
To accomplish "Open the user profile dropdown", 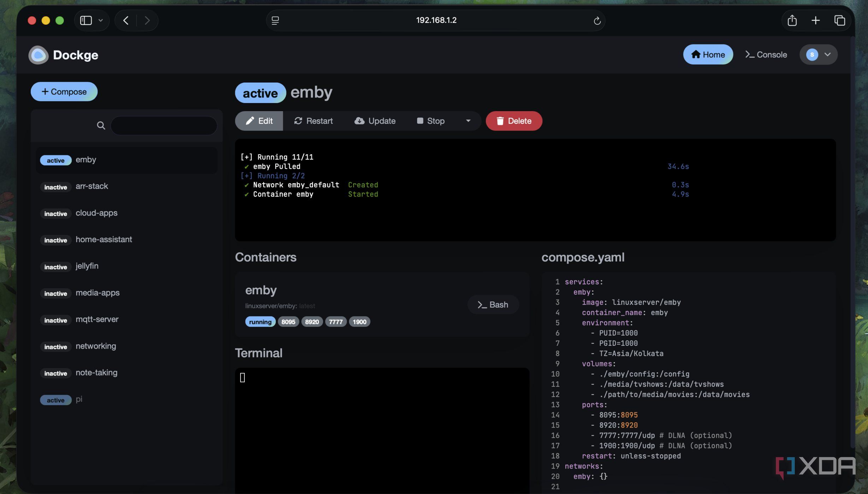I will tap(818, 55).
